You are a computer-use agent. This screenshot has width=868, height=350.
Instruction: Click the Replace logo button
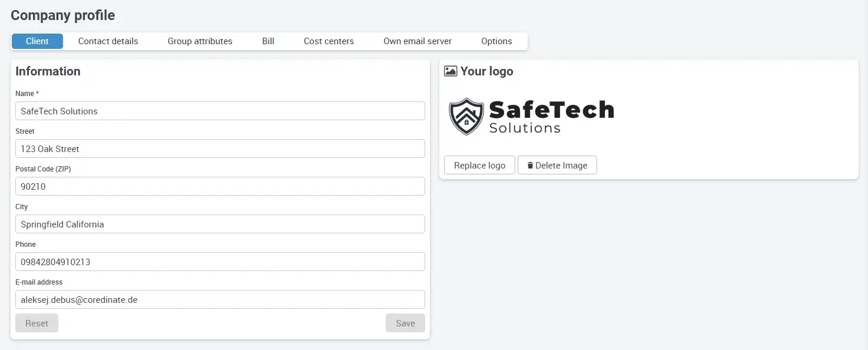pyautogui.click(x=479, y=165)
